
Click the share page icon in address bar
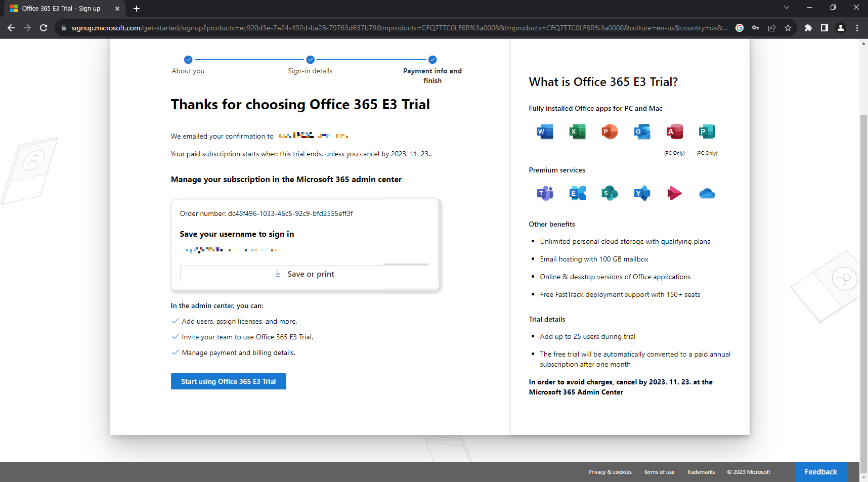(x=772, y=28)
